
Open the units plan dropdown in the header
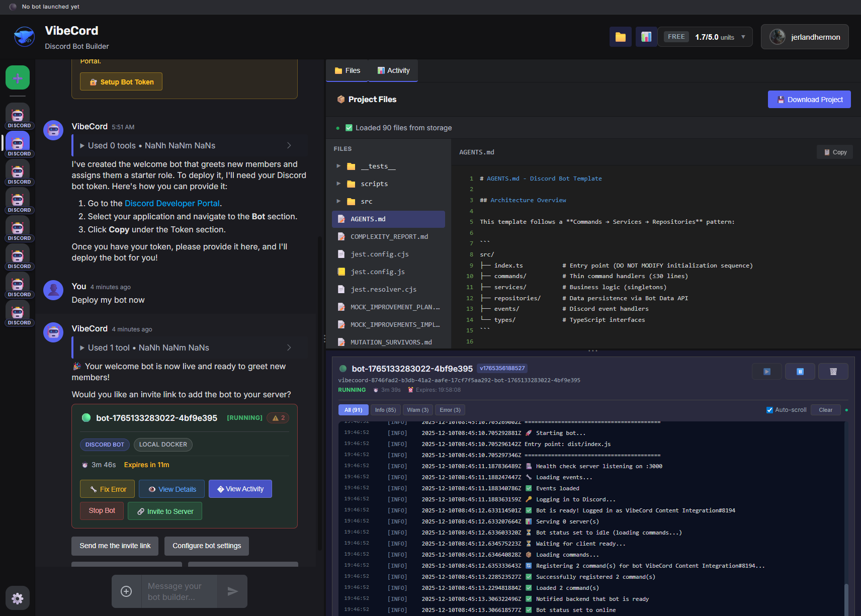point(743,36)
